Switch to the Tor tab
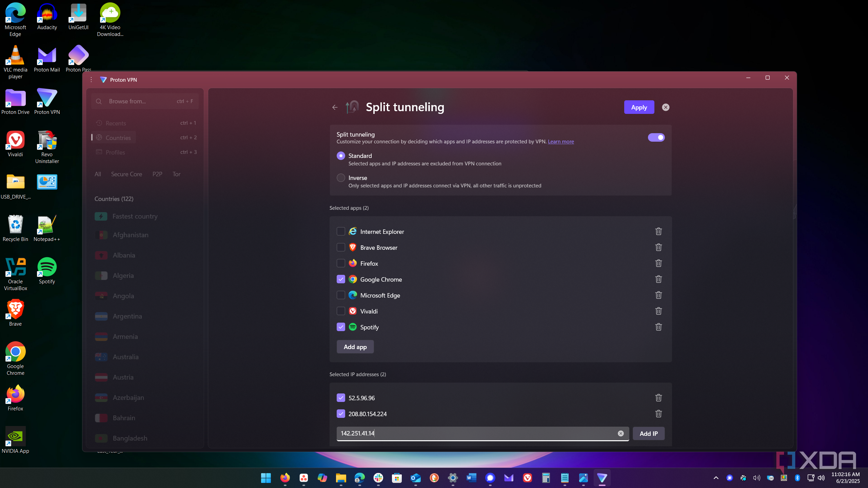Screen dimensions: 868x488 point(176,174)
